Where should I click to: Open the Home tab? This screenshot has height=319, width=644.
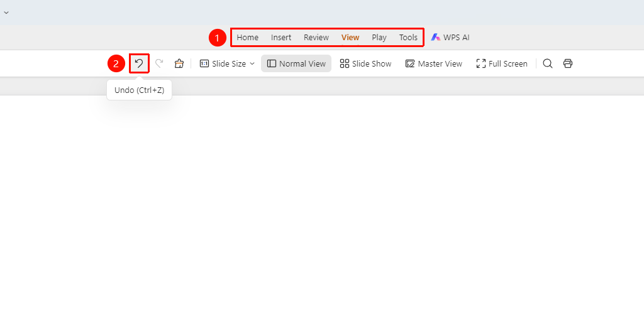point(248,38)
